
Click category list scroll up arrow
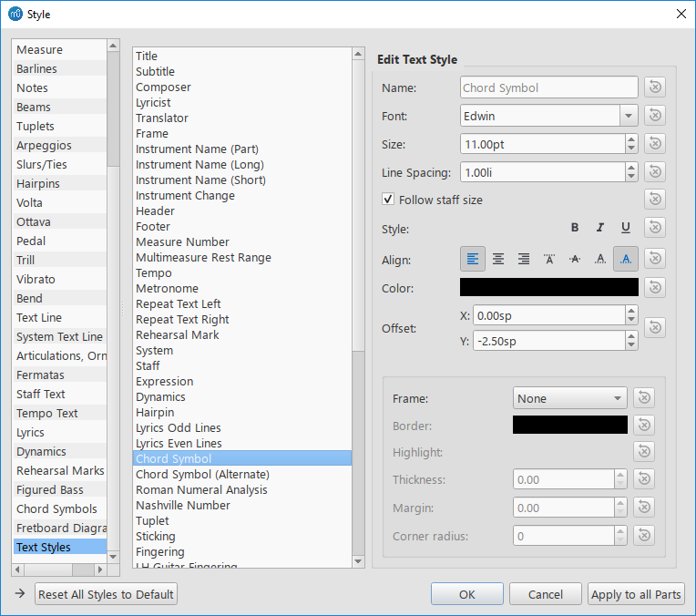pyautogui.click(x=113, y=46)
